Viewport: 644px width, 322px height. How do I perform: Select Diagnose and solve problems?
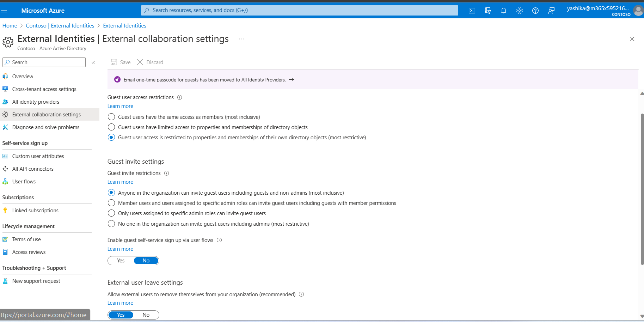45,127
